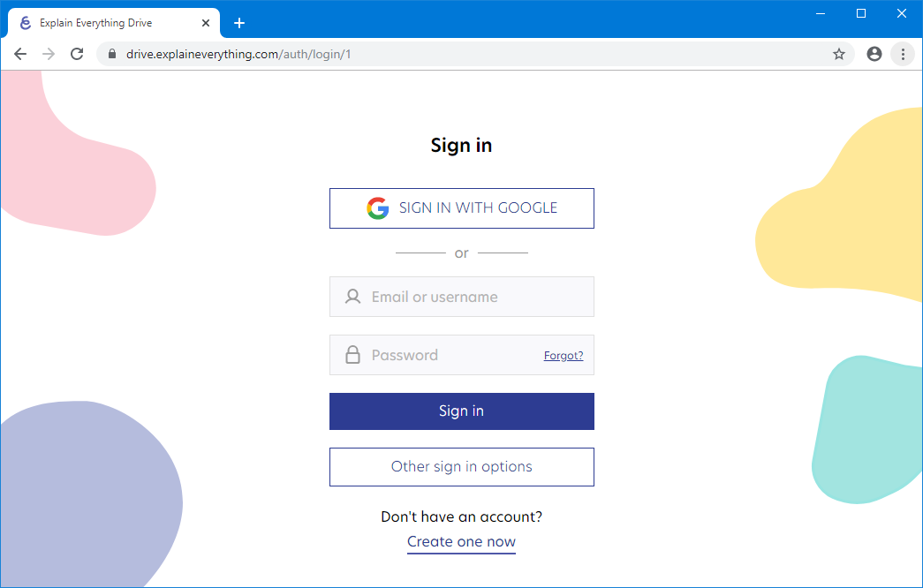Click the Forgot? password link
Screen dimensions: 923x588
[564, 356]
